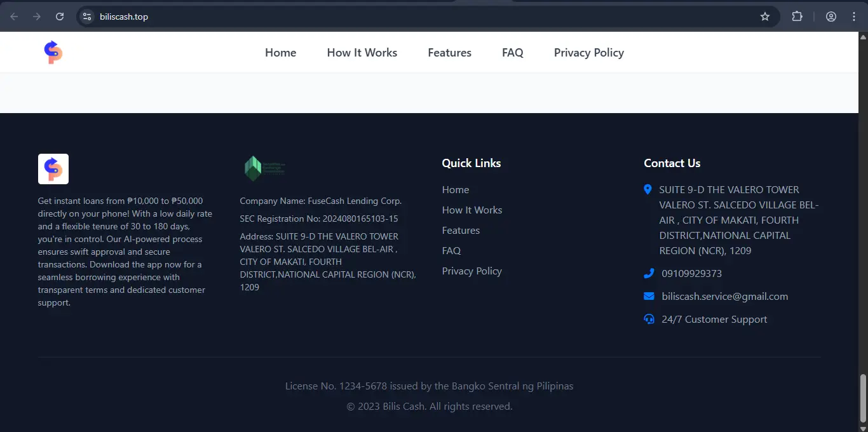The image size is (868, 432).
Task: Click Privacy Policy under Quick Links
Action: (471, 271)
